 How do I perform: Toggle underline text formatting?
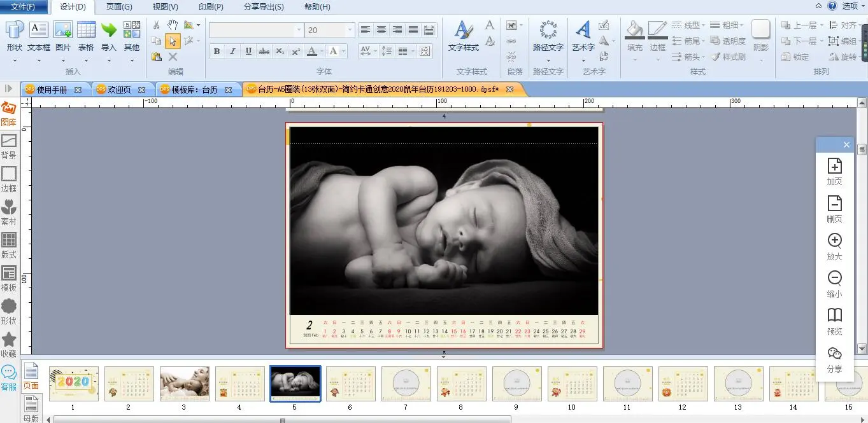pyautogui.click(x=248, y=51)
